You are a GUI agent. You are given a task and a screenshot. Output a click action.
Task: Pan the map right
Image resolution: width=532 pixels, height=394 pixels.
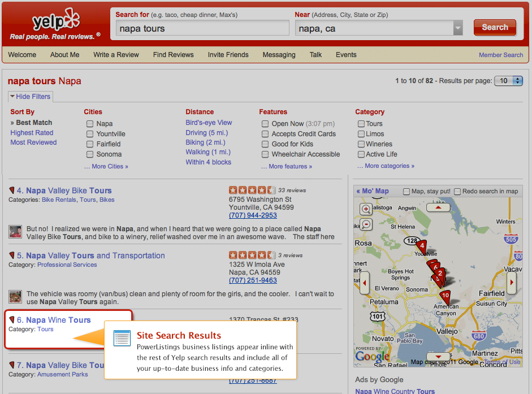pos(511,282)
